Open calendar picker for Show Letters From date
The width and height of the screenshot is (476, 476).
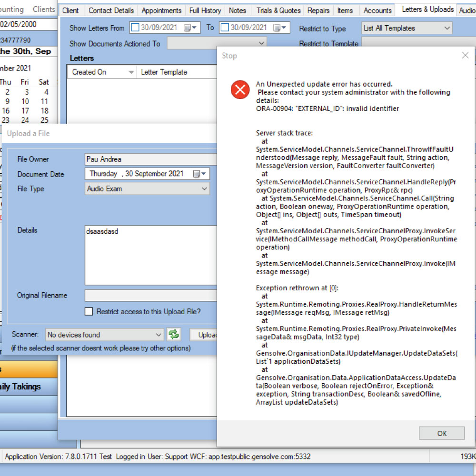pos(187,28)
